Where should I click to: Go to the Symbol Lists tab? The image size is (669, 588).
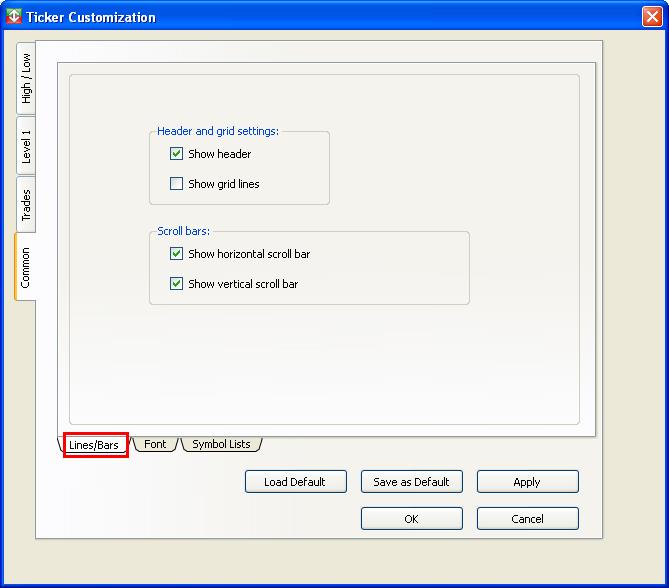point(221,444)
